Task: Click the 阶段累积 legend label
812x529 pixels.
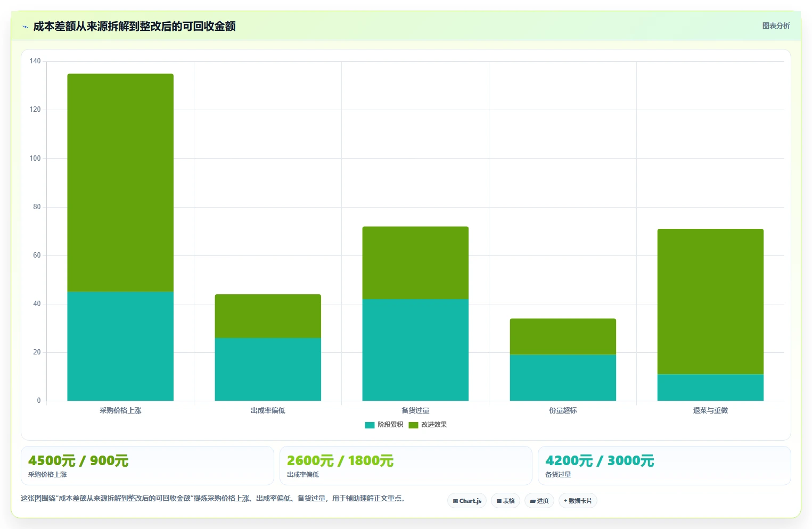Action: [x=390, y=425]
